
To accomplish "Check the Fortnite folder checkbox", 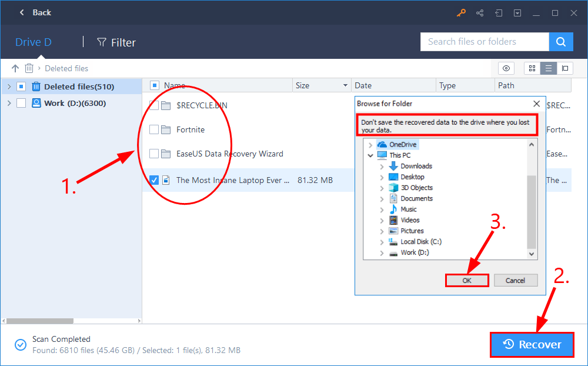I will [x=153, y=130].
